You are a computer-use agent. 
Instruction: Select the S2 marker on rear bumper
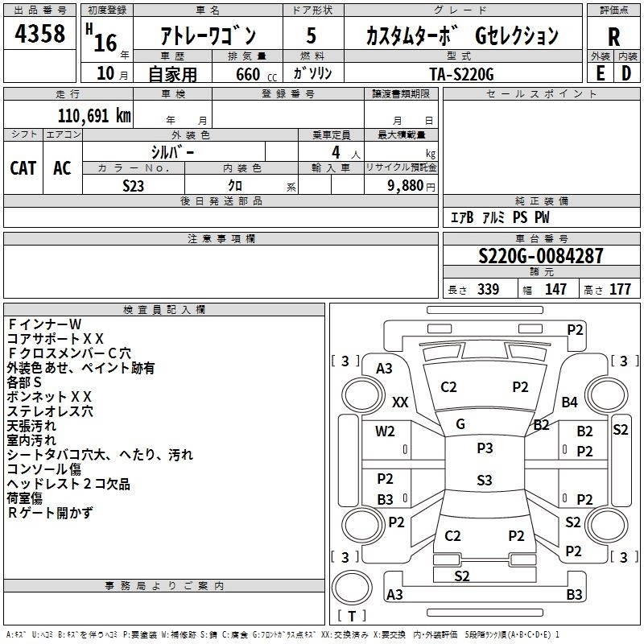click(461, 576)
